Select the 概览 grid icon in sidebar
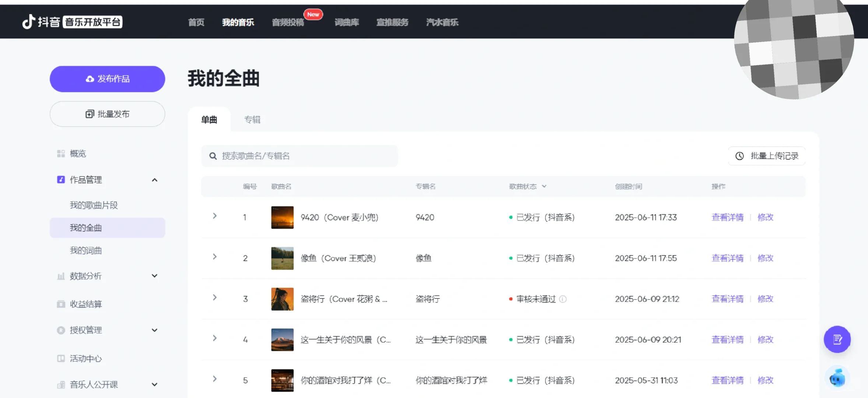This screenshot has width=868, height=398. click(61, 154)
